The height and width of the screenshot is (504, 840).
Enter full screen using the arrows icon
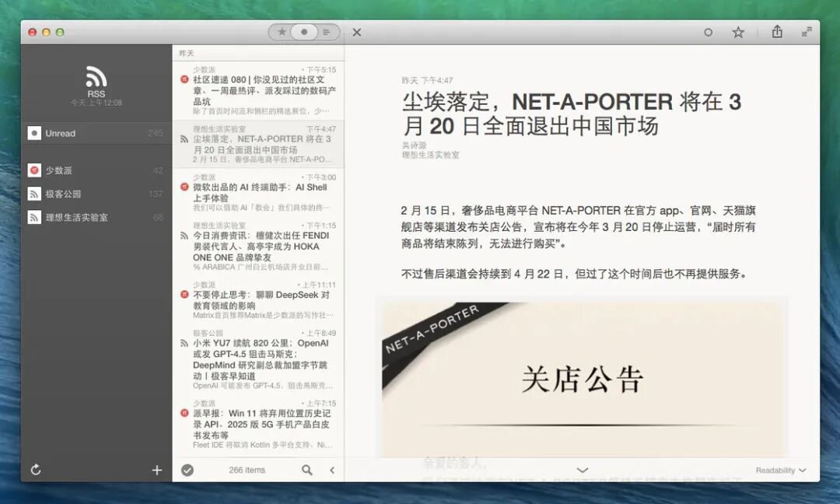coord(807,32)
